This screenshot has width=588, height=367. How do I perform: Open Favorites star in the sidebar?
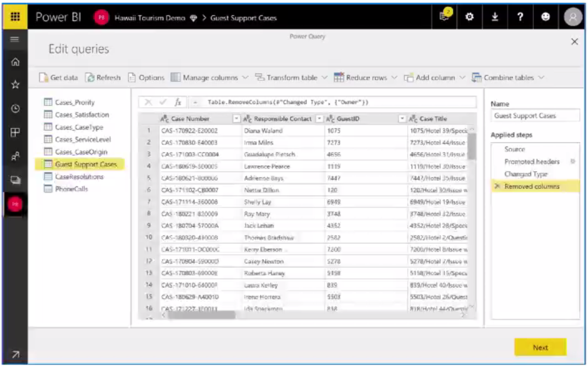(16, 85)
